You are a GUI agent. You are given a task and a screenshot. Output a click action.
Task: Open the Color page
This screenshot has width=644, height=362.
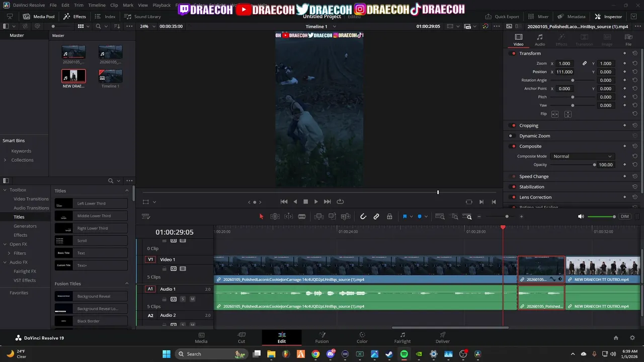tap(362, 337)
